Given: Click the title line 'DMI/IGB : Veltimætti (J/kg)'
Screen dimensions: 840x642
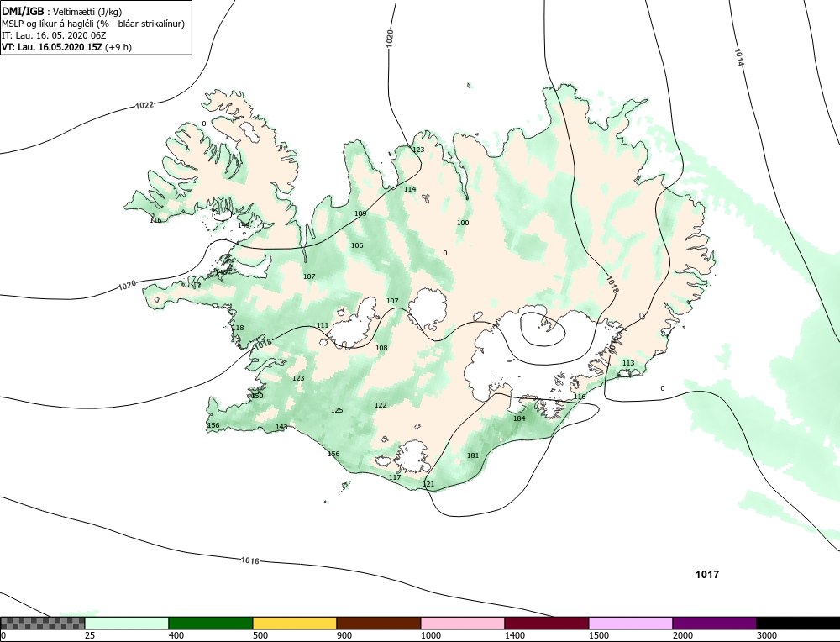Looking at the screenshot, I should coord(62,12).
